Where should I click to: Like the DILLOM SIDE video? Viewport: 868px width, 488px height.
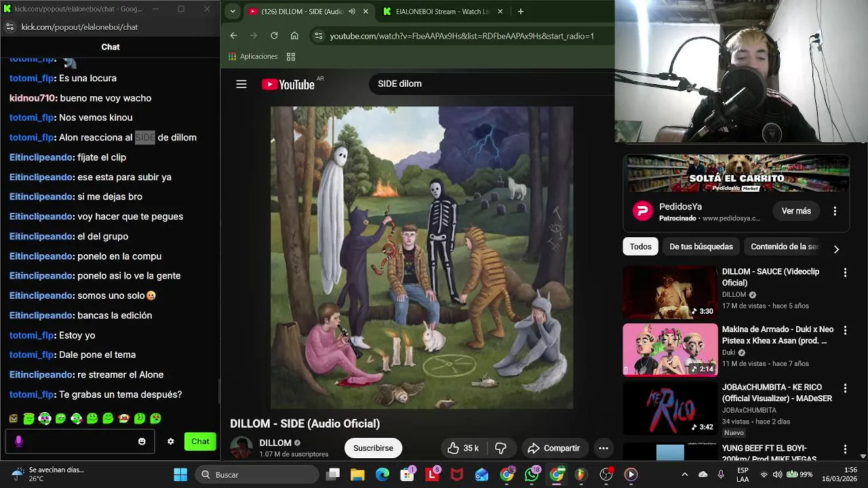click(x=463, y=448)
